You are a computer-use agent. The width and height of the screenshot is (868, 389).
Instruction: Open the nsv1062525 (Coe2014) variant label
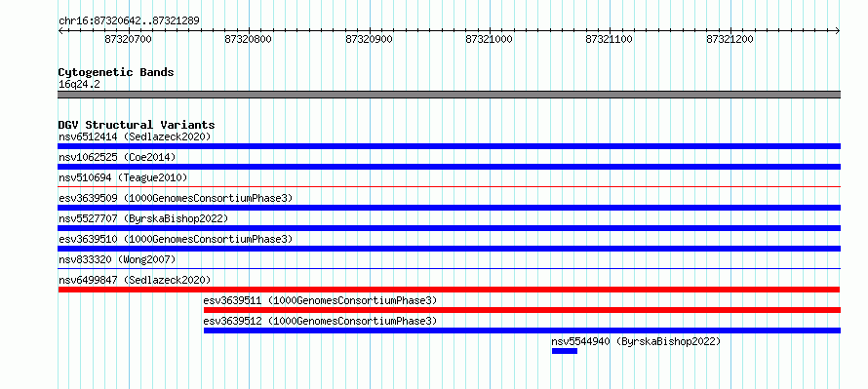point(117,157)
